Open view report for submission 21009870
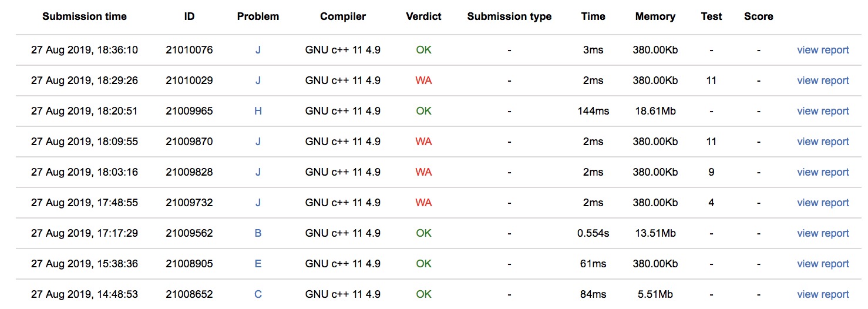This screenshot has width=868, height=309. (822, 142)
